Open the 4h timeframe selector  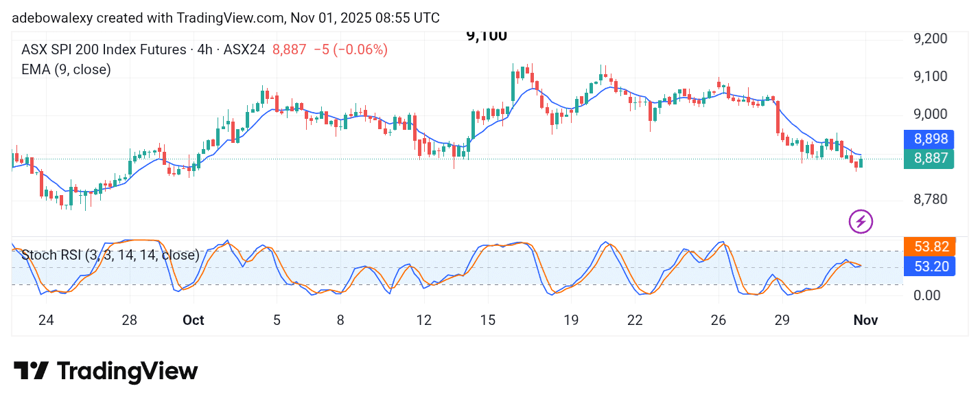pyautogui.click(x=204, y=49)
